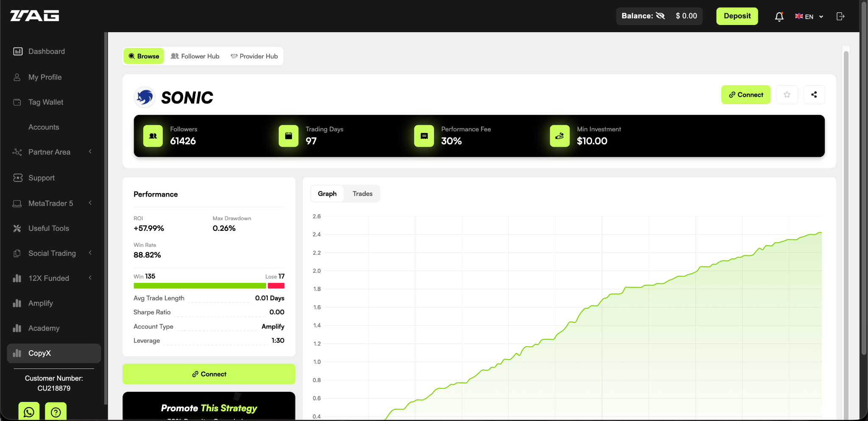The height and width of the screenshot is (421, 868).
Task: Expand the Partner Area menu
Action: coord(50,152)
